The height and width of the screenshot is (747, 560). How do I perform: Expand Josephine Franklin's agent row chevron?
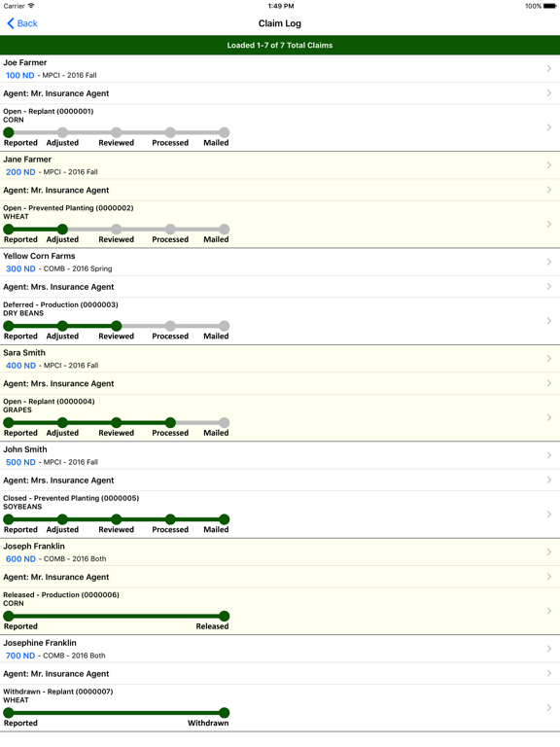coord(549,673)
